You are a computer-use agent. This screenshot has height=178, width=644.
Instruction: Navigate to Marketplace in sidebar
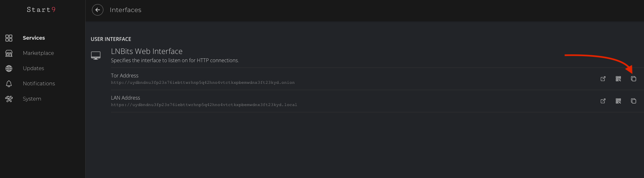point(38,53)
